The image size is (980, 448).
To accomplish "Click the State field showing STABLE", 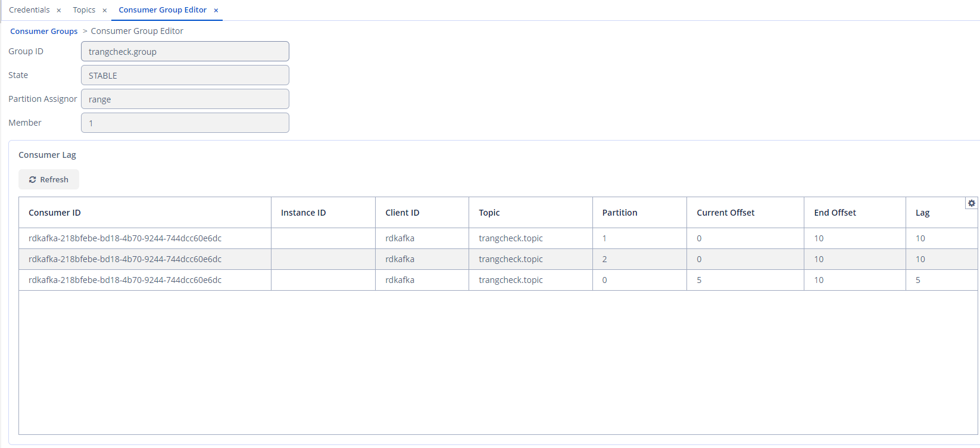I will coord(185,76).
